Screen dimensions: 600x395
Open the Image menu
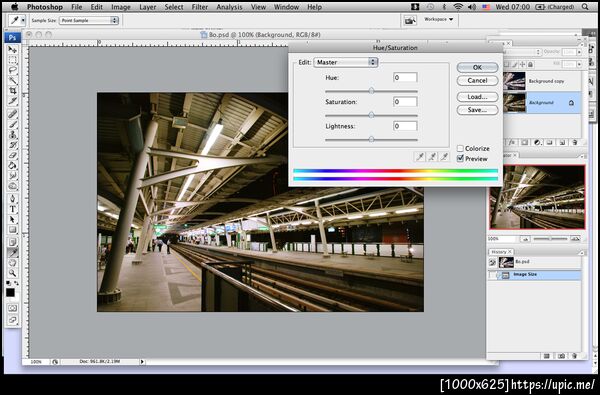121,7
